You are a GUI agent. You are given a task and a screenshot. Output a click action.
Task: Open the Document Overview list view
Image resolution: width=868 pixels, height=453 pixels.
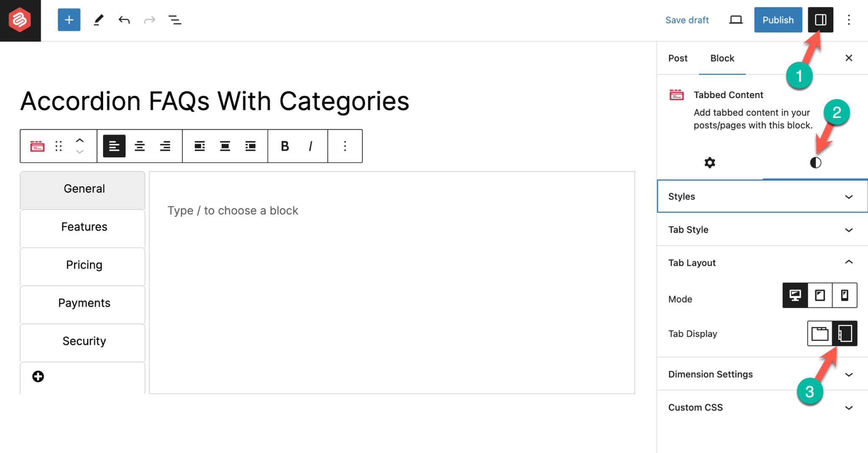click(x=175, y=20)
